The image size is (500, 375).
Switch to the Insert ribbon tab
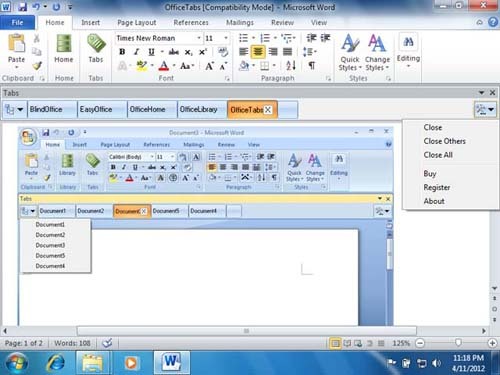tap(90, 22)
